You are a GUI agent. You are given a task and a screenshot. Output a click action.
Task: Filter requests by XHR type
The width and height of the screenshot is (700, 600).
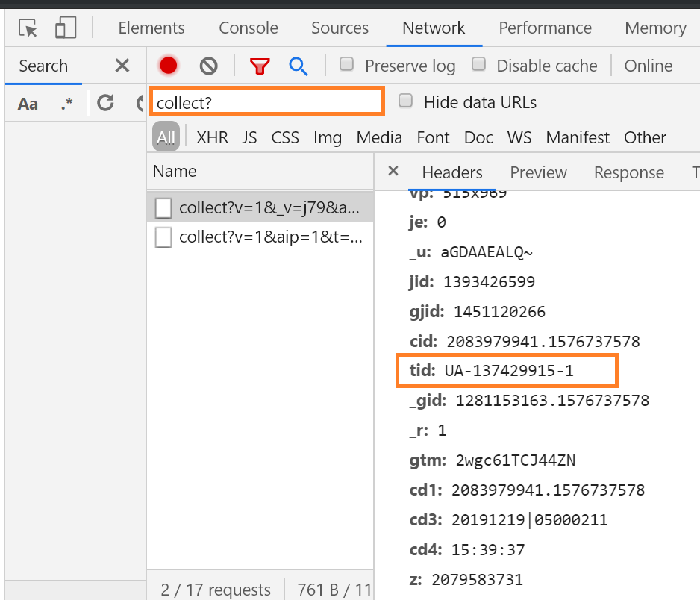click(x=212, y=137)
